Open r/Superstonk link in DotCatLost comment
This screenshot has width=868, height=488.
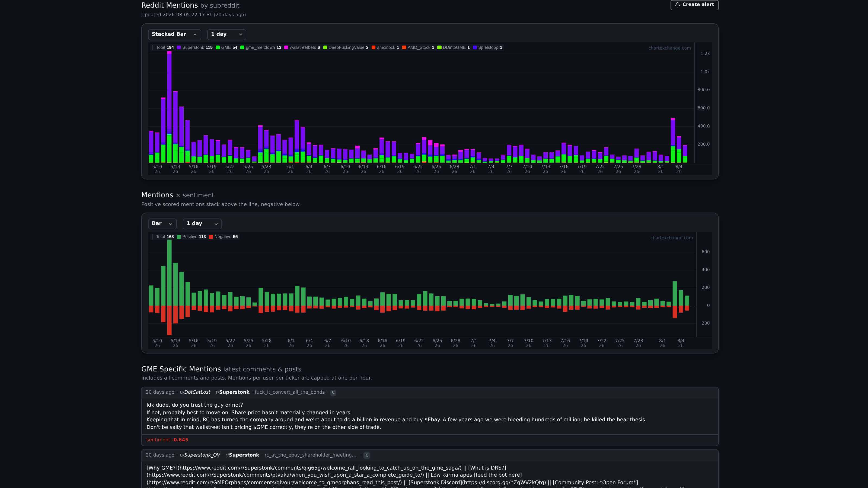(x=232, y=392)
